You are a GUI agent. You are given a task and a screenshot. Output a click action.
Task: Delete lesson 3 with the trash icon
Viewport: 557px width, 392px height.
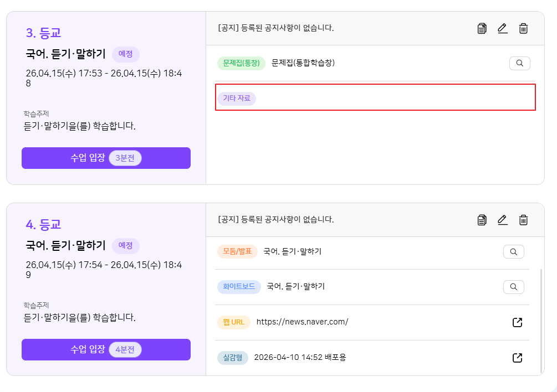(523, 28)
